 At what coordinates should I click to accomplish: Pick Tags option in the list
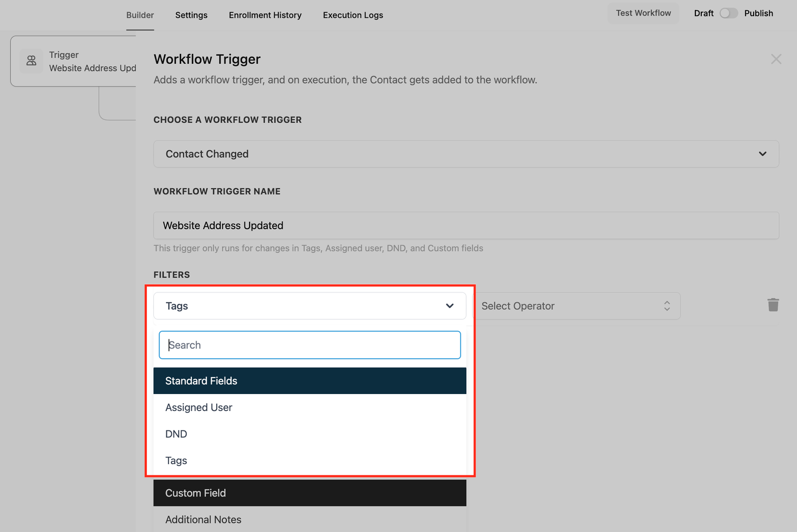[x=176, y=461]
